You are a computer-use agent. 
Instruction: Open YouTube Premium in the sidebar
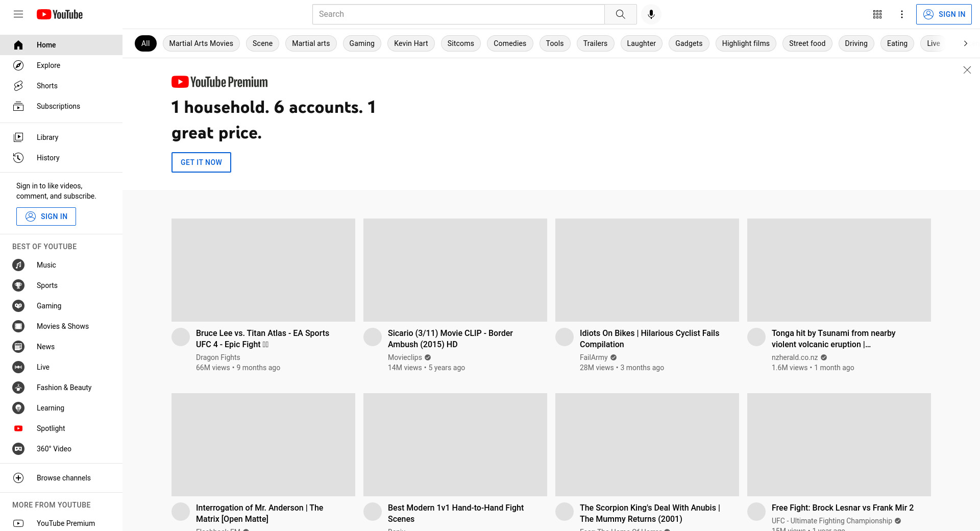(x=61, y=523)
